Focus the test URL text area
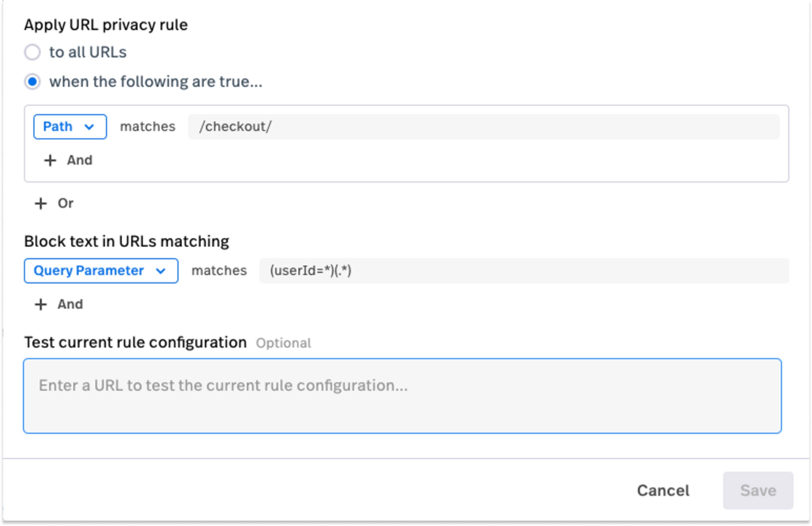 point(403,396)
